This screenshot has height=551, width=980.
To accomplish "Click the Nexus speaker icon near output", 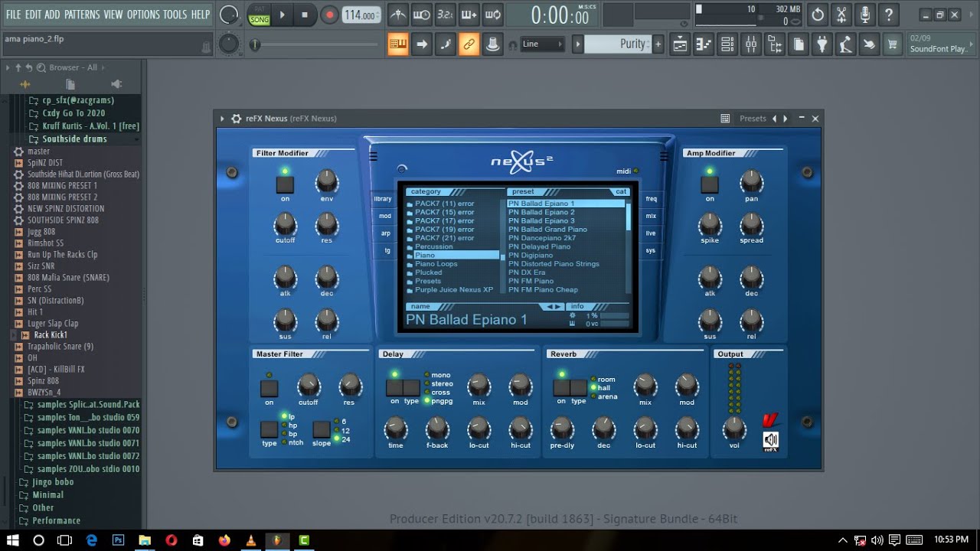I will tap(771, 440).
